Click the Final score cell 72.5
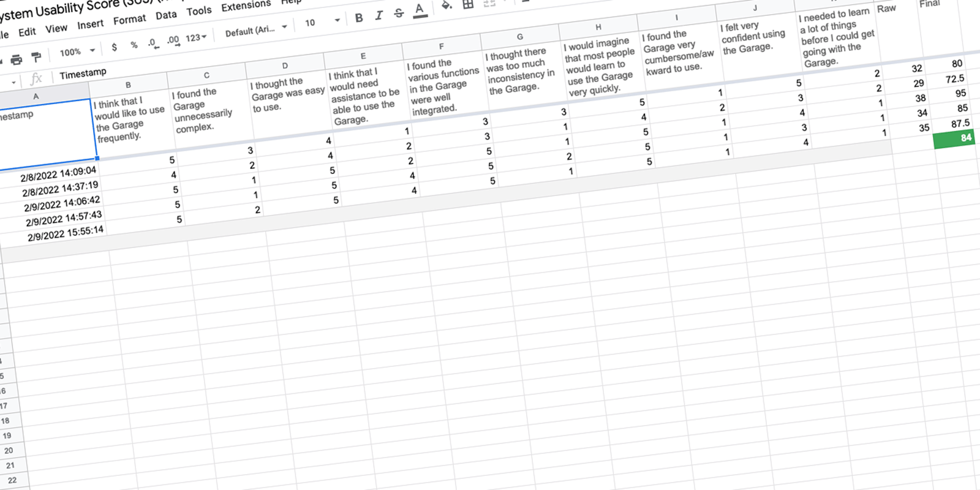Viewport: 980px width, 490px height. [x=946, y=80]
